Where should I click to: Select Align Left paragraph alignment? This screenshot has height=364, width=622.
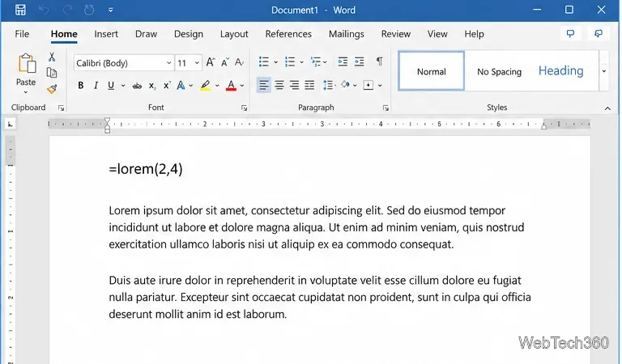[264, 85]
